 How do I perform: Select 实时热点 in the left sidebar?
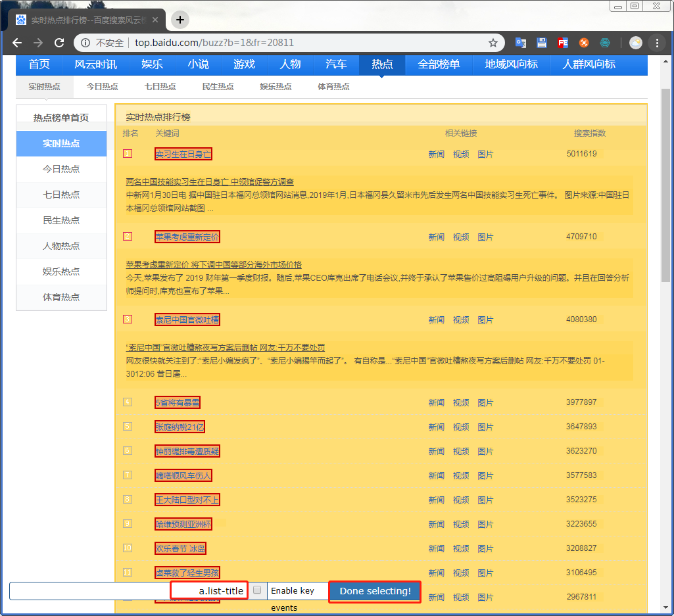(61, 143)
